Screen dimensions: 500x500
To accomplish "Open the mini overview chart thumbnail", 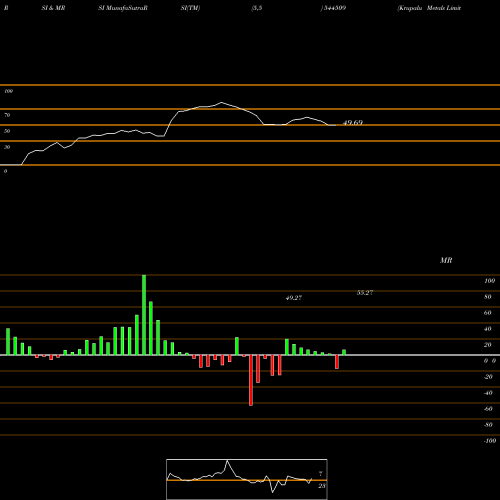I will [247, 479].
